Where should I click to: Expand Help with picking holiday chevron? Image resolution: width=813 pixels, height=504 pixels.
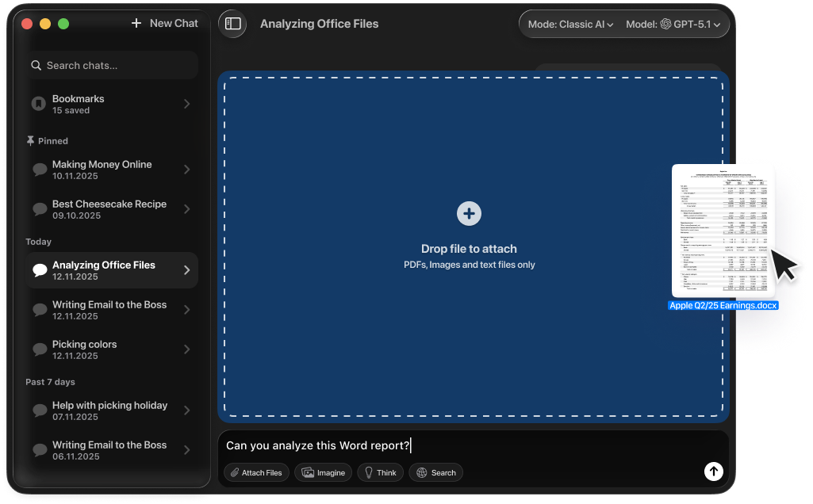coord(186,410)
